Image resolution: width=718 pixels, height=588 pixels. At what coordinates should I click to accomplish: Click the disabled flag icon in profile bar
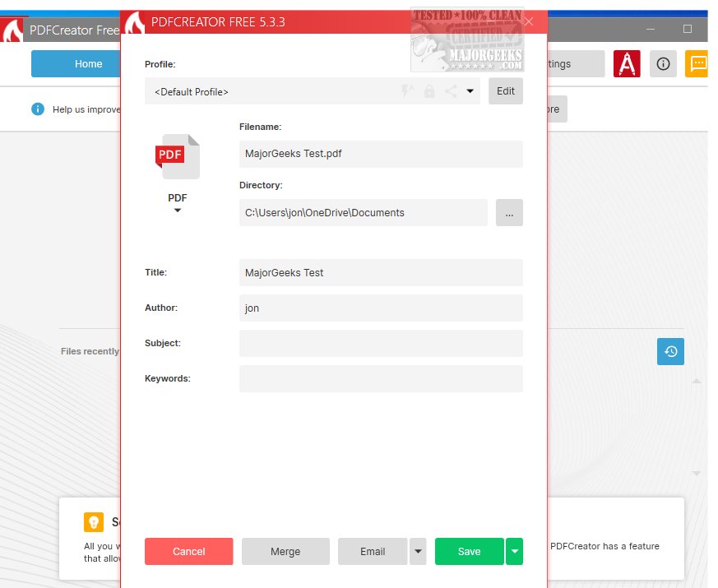pyautogui.click(x=407, y=91)
